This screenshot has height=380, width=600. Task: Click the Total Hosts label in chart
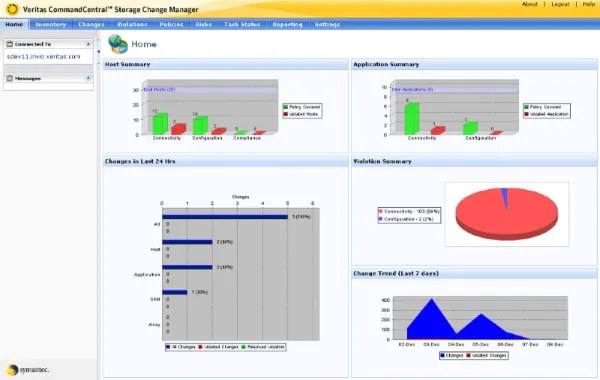click(159, 90)
